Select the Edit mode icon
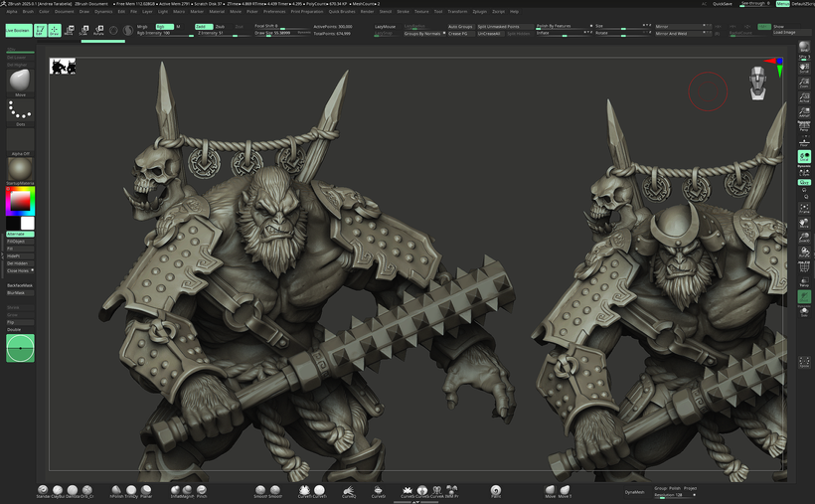Image resolution: width=815 pixels, height=504 pixels. coord(41,30)
